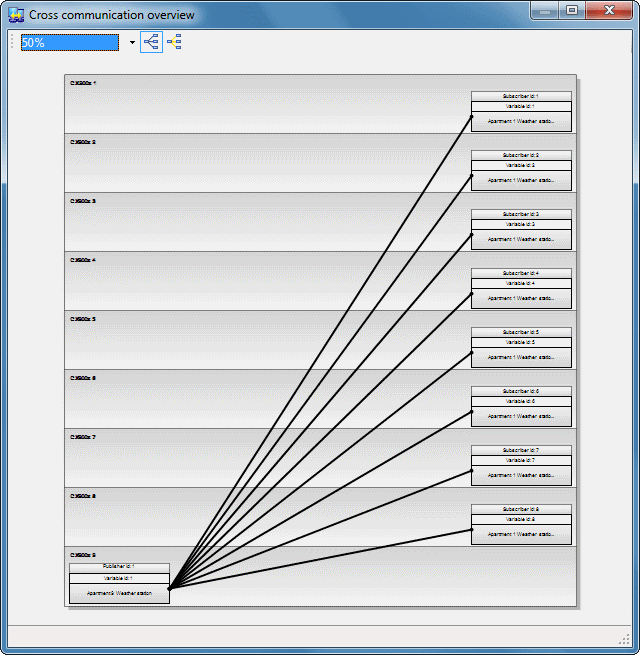The image size is (640, 655).
Task: Select Variable Id:1 under Subscriber Id:1
Action: click(x=521, y=107)
